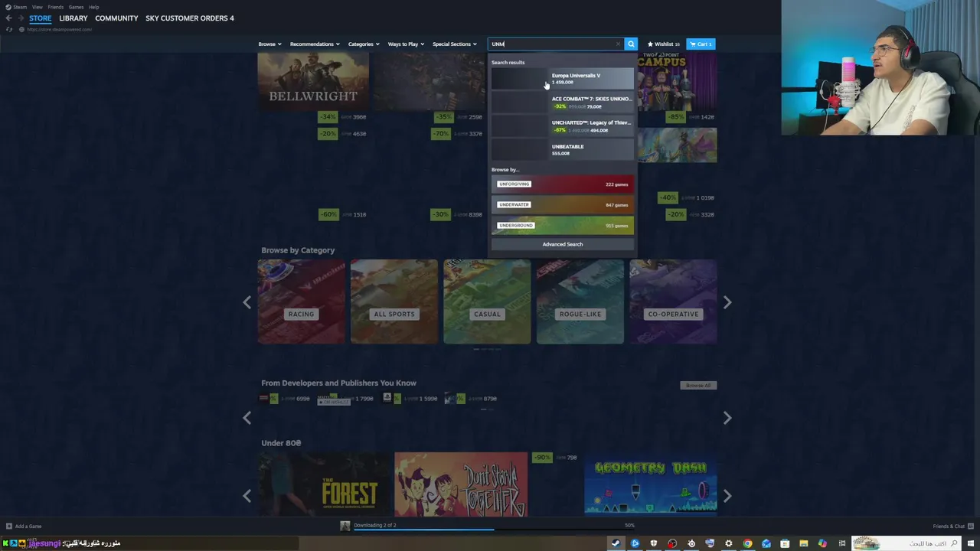
Task: Click Browse All for Developers and Publishers
Action: (698, 385)
